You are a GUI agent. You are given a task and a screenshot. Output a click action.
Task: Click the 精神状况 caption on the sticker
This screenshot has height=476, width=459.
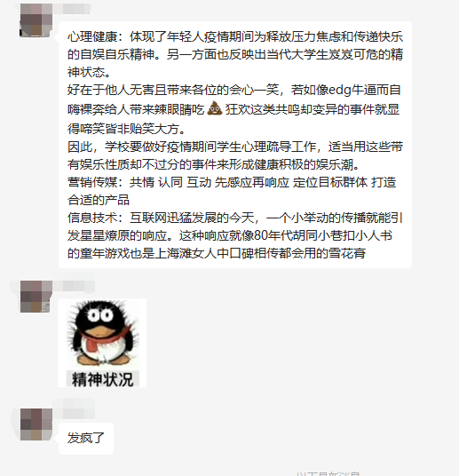(x=103, y=379)
